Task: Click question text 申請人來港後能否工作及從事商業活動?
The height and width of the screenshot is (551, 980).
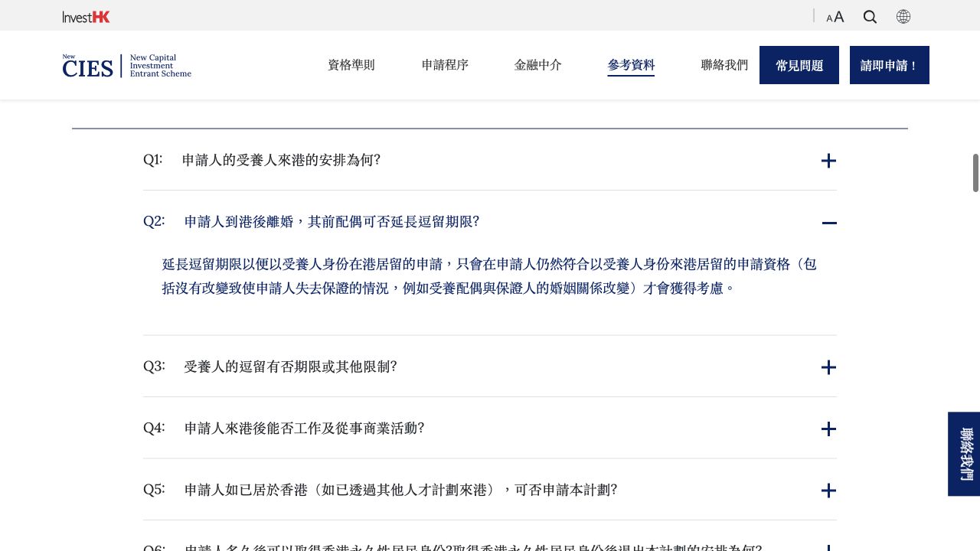Action: click(304, 428)
